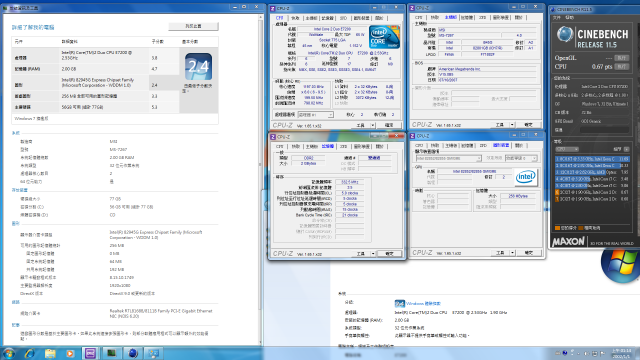Open the Windows Start menu orb
Viewport: 640px width, 360px height.
tap(9, 353)
